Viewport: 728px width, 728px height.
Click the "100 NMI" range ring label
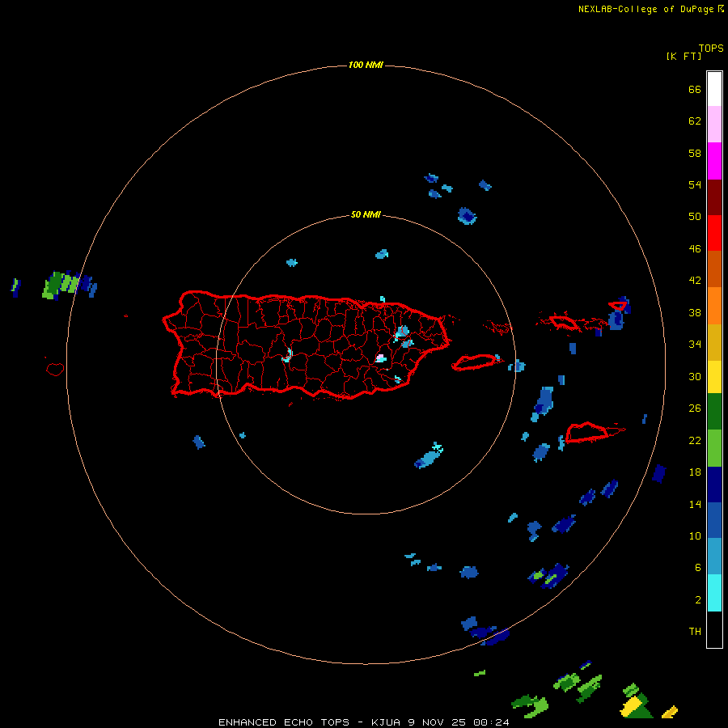[366, 65]
